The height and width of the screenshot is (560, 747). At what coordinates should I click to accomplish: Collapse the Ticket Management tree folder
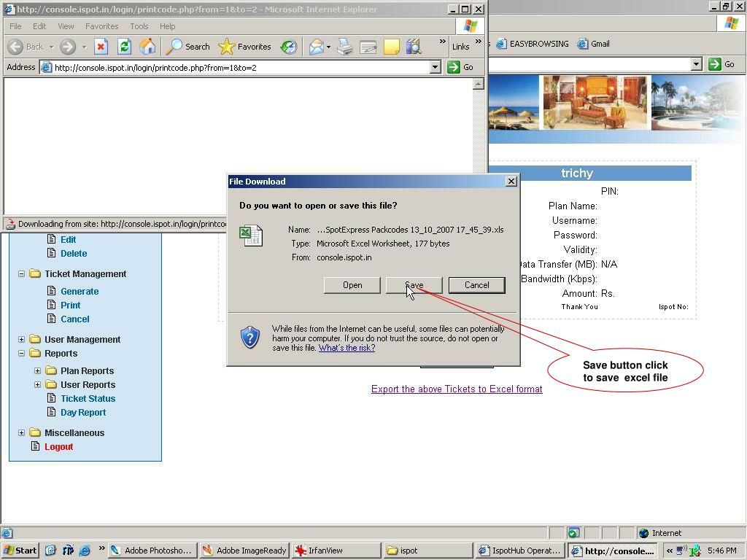tap(21, 274)
